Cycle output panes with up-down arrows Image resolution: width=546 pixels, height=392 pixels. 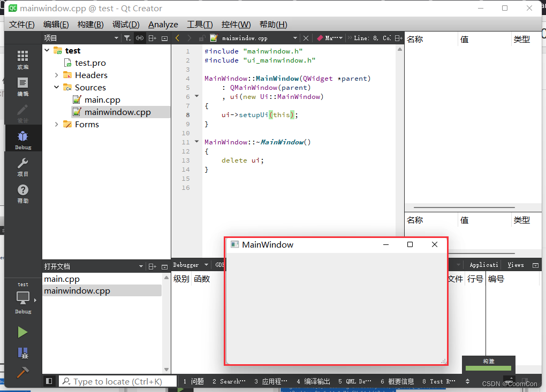[x=467, y=381]
